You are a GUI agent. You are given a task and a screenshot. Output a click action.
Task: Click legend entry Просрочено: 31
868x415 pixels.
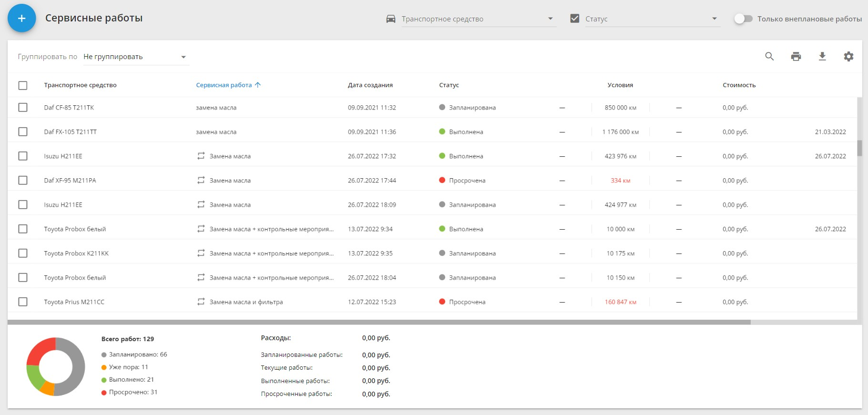129,392
